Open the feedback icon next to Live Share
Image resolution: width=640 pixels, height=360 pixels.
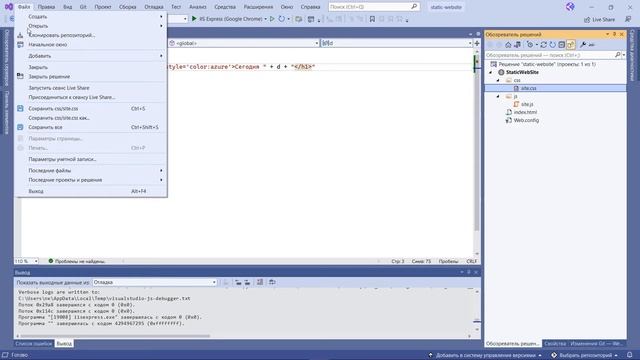[628, 19]
